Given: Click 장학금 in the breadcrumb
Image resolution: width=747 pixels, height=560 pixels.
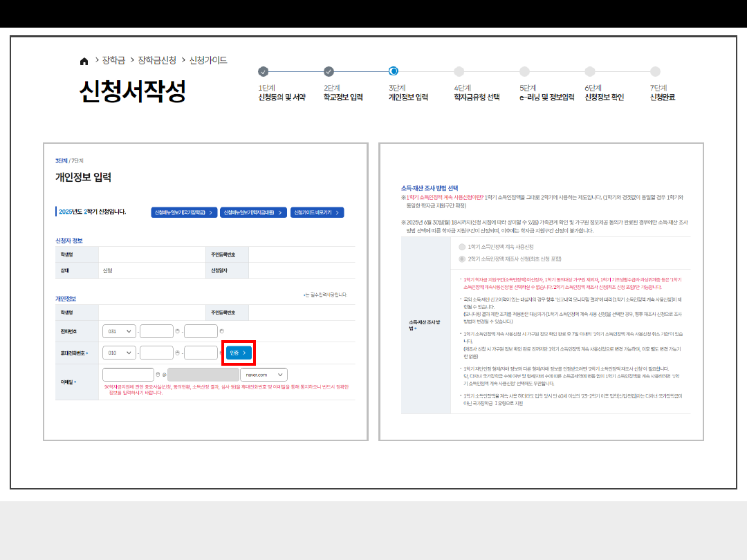Looking at the screenshot, I should pyautogui.click(x=113, y=61).
